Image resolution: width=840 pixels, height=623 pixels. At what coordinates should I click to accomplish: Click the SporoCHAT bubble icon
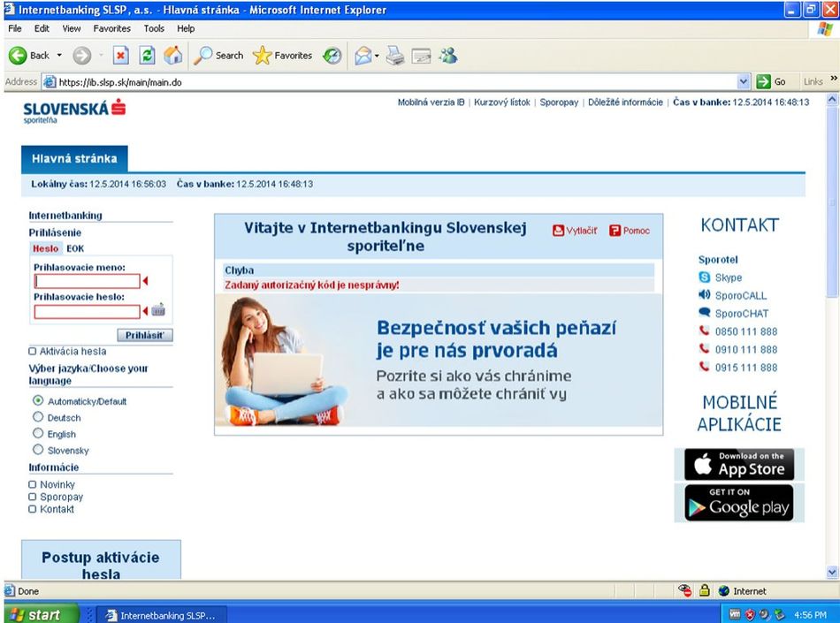[x=705, y=313]
